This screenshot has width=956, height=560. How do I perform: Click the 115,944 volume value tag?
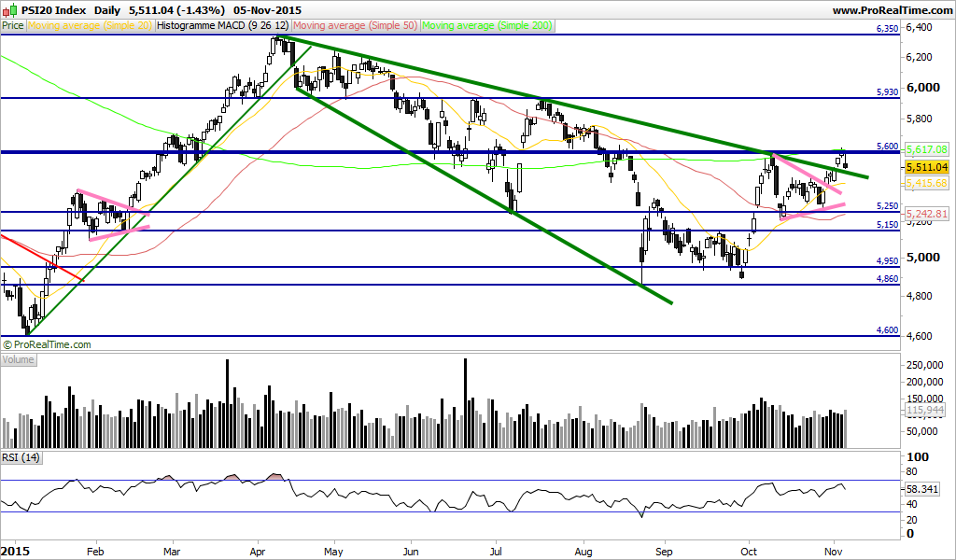(x=925, y=411)
